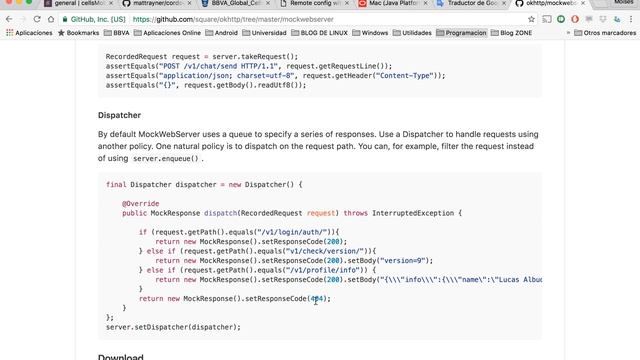This screenshot has height=360, width=640.
Task: Open the Universidad bookmarks folder
Action: (x=264, y=33)
